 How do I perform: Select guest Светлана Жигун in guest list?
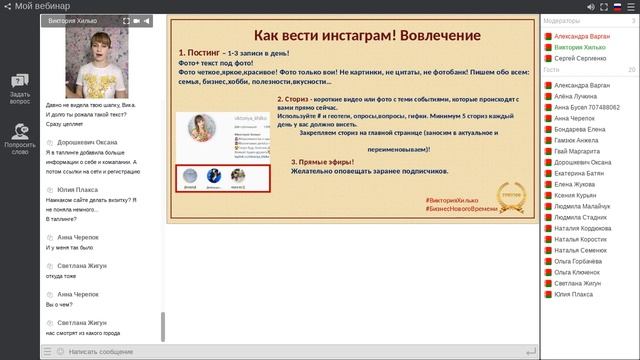click(578, 284)
